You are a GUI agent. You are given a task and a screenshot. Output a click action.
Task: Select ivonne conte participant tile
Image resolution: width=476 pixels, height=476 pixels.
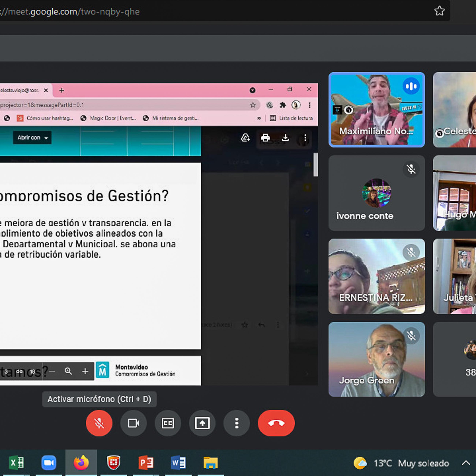click(x=377, y=193)
